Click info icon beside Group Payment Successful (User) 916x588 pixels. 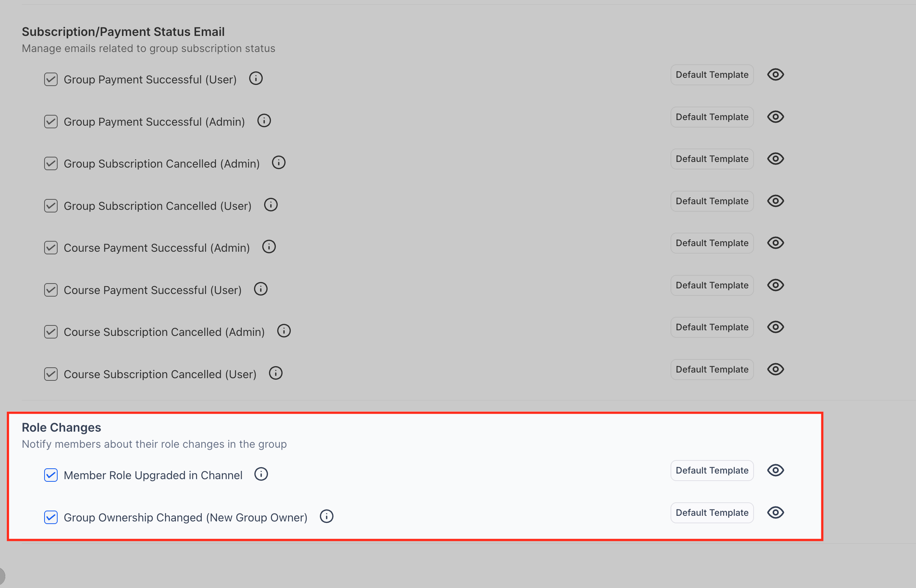(256, 79)
